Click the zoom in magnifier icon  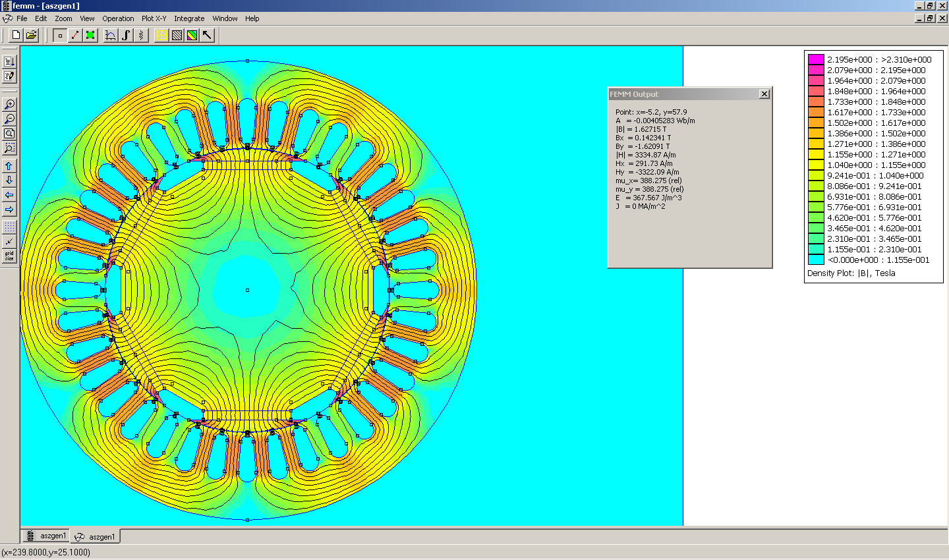[x=9, y=104]
